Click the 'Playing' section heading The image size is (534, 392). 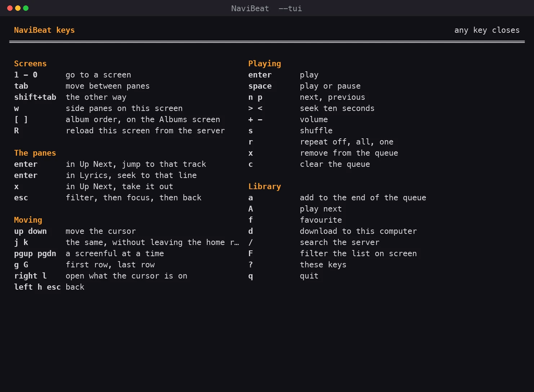click(x=264, y=64)
